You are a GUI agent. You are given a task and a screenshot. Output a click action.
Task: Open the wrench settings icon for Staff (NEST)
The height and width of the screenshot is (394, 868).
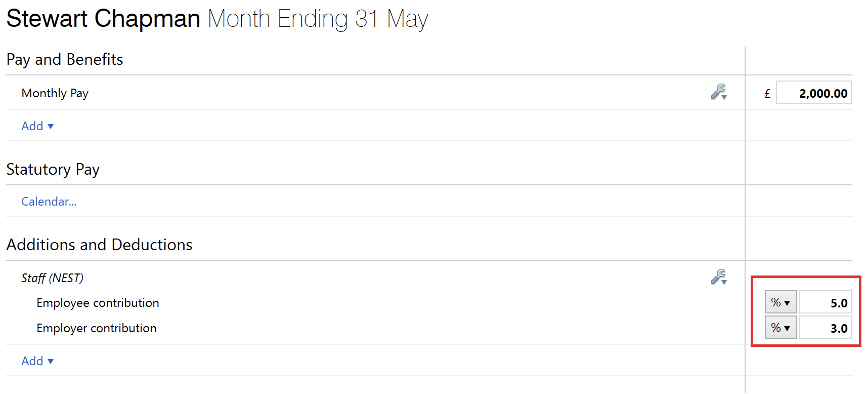(719, 277)
